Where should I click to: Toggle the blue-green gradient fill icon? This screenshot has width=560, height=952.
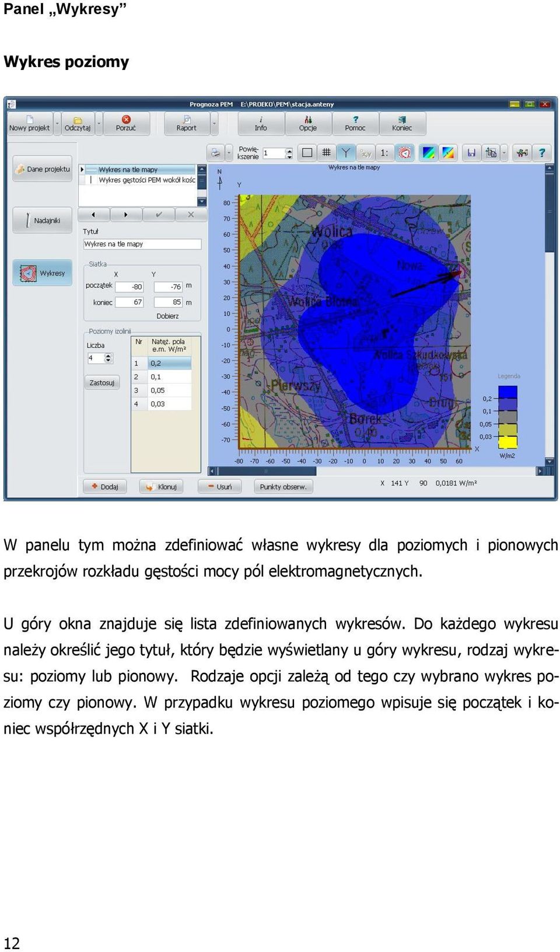[429, 153]
